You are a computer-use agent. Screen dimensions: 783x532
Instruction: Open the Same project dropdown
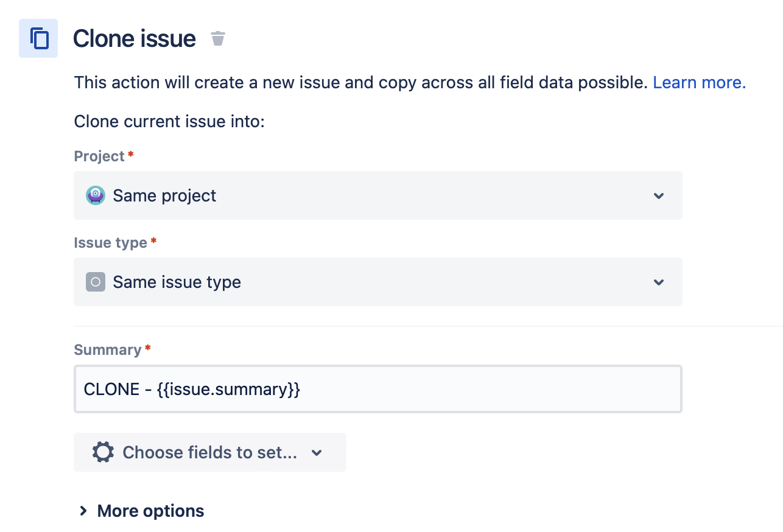click(x=377, y=195)
